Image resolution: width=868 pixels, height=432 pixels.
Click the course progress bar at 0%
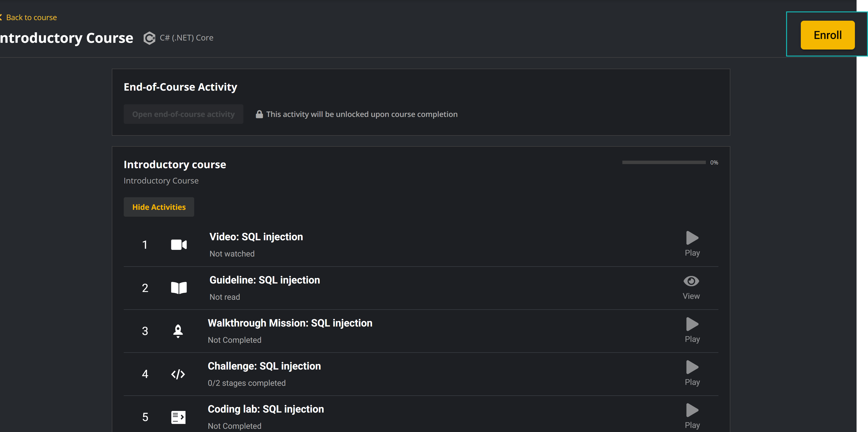tap(664, 162)
